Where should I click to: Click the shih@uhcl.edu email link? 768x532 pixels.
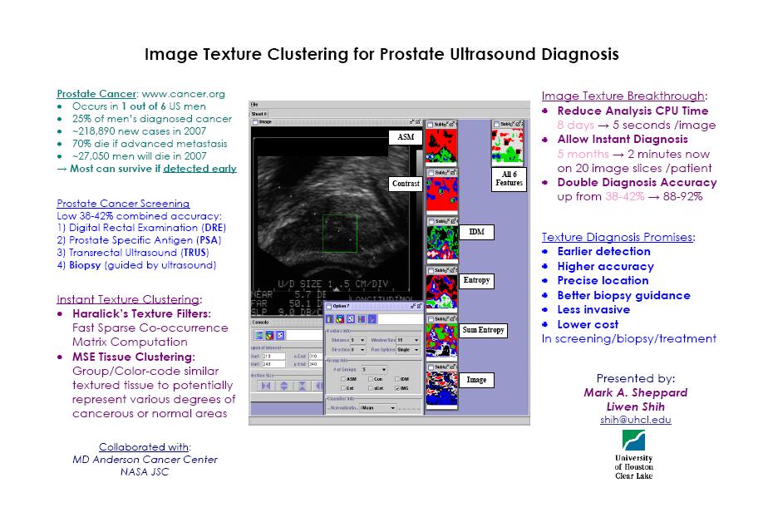(x=635, y=420)
